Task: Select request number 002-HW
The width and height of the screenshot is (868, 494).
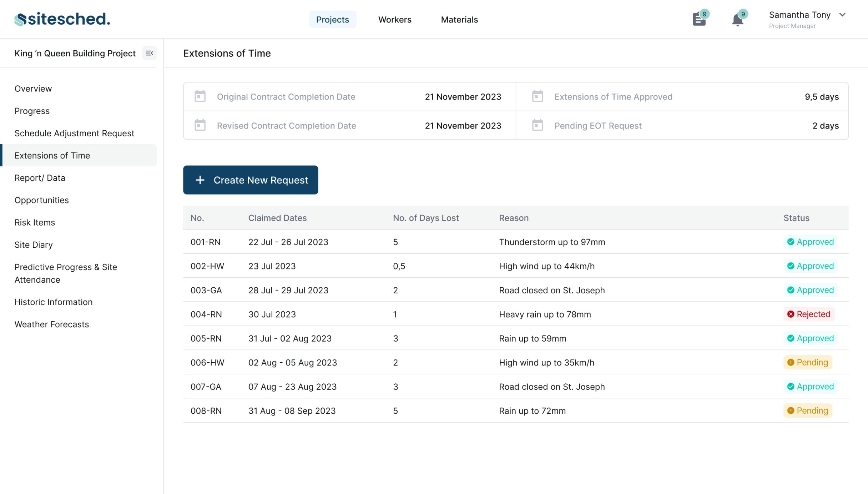Action: click(207, 266)
